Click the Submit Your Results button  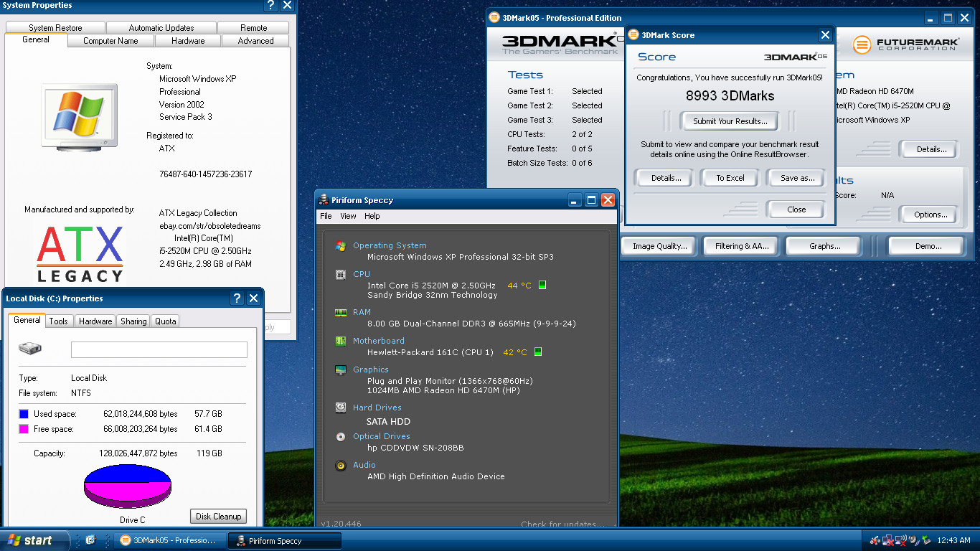(x=730, y=121)
